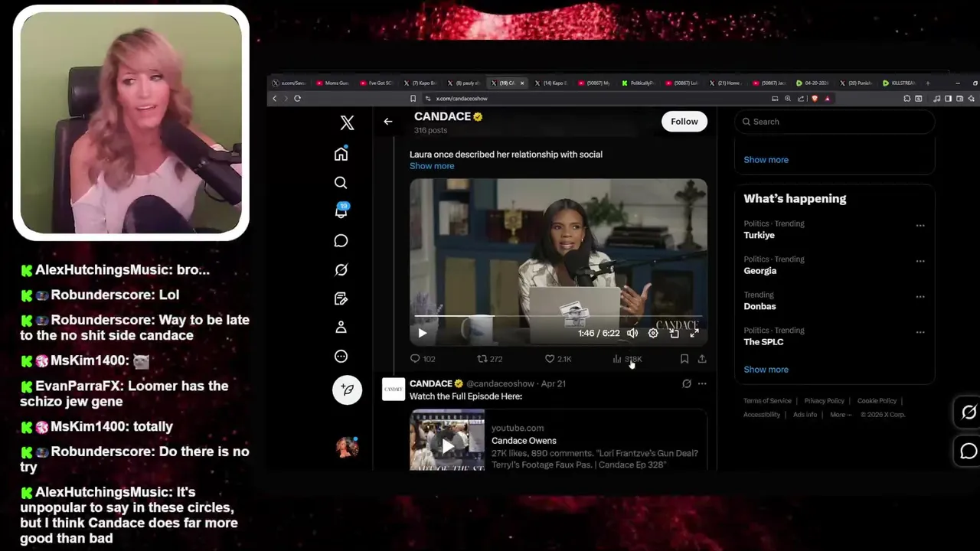Screen dimensions: 980x551
Task: Open the floating Messages button
Action: (x=969, y=452)
